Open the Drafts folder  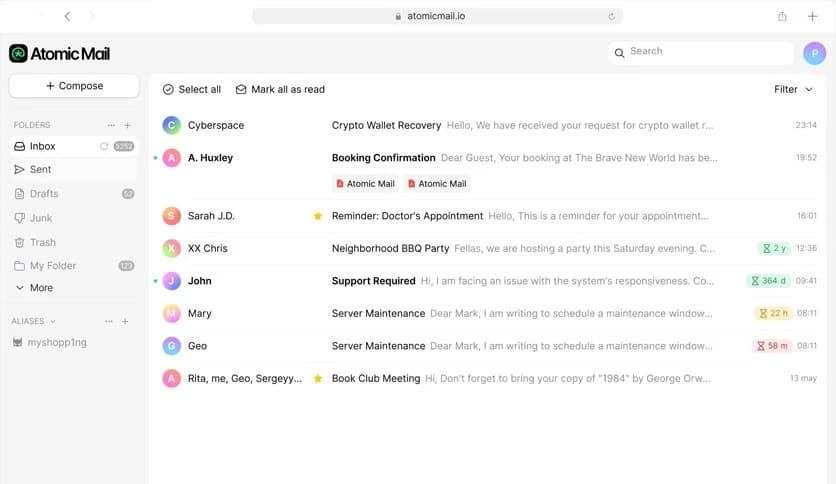click(x=74, y=193)
